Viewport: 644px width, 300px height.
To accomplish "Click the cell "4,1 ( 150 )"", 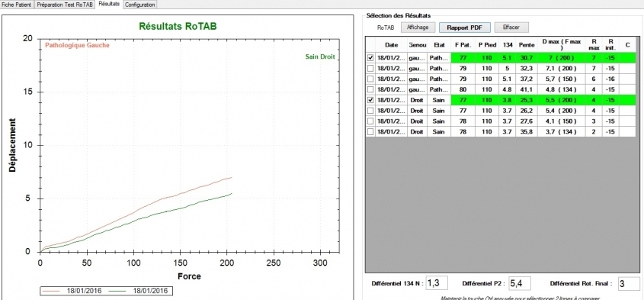I will click(562, 121).
